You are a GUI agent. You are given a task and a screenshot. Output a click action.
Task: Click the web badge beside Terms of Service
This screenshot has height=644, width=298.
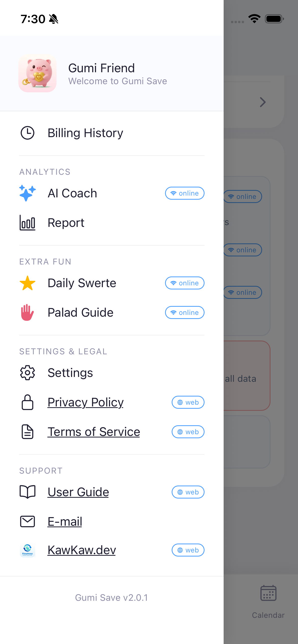[x=188, y=432]
